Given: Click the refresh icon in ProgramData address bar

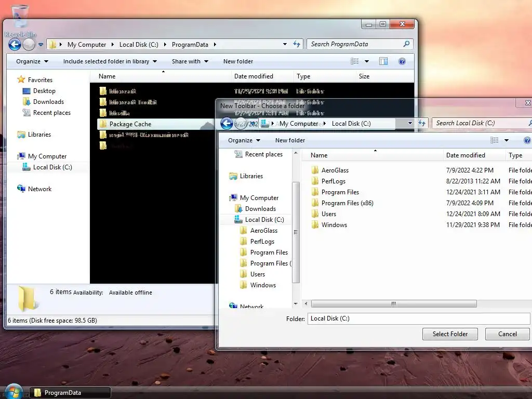Looking at the screenshot, I should 297,44.
